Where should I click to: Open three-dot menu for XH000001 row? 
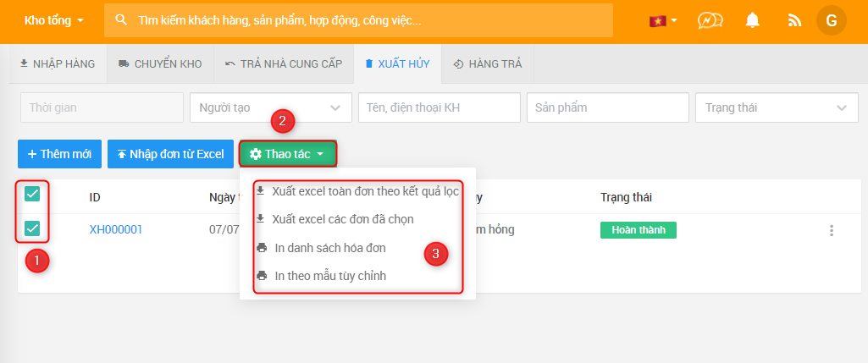click(x=832, y=230)
